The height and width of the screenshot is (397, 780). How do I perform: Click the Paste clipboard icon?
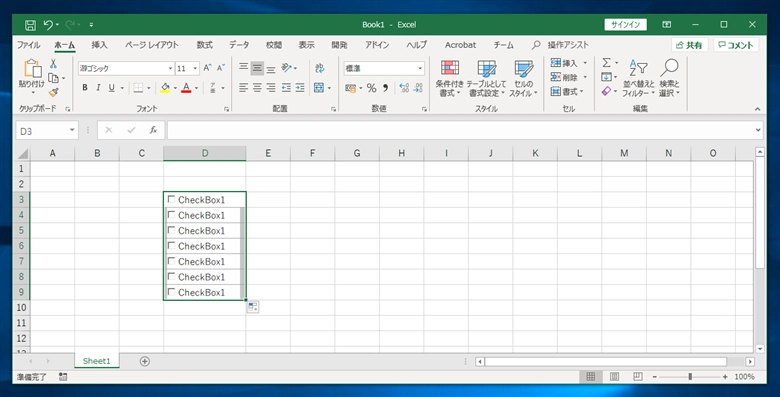(x=32, y=69)
